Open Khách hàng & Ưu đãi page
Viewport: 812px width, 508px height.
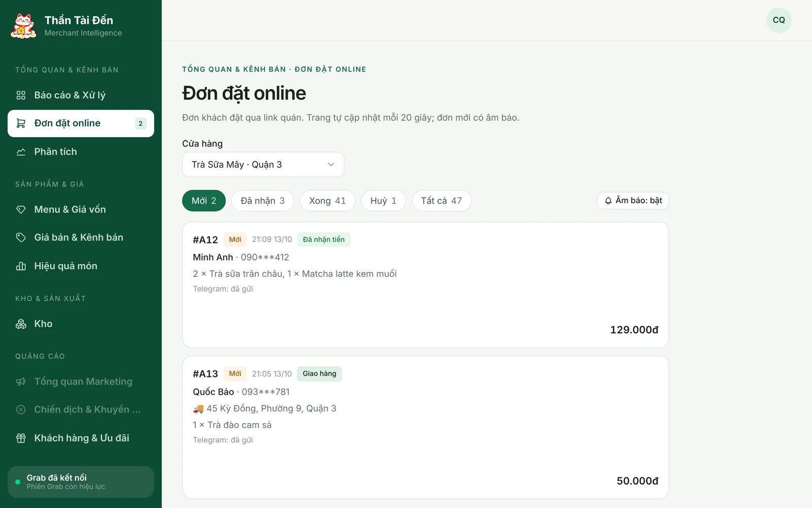click(81, 438)
